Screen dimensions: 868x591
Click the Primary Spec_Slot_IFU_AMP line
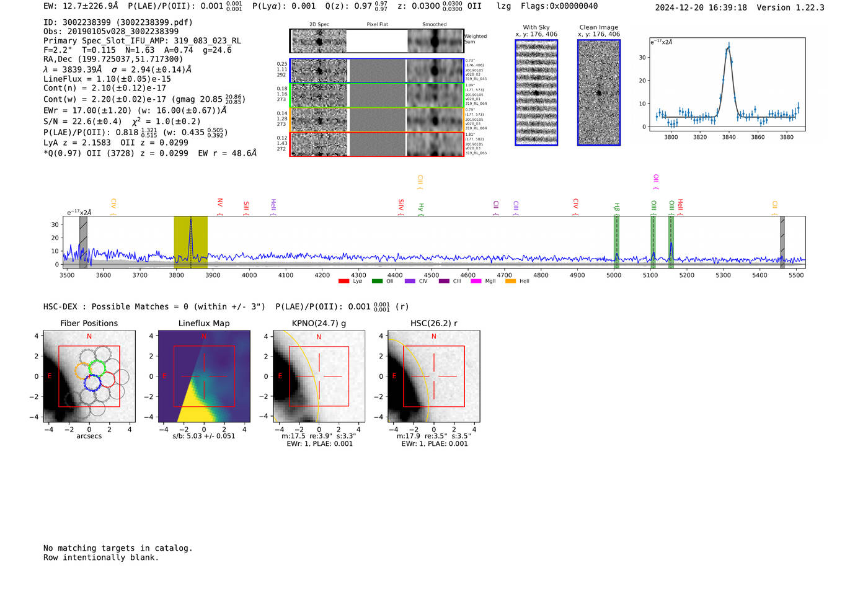tap(143, 41)
